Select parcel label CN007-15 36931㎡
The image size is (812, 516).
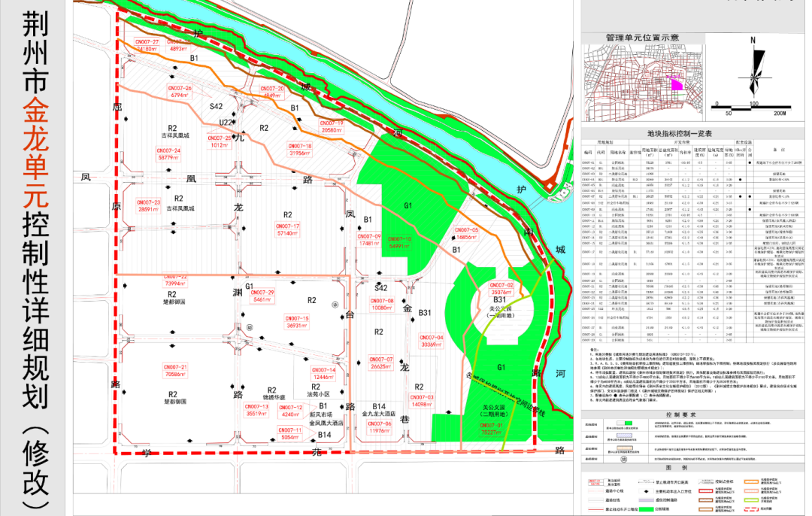tap(297, 322)
